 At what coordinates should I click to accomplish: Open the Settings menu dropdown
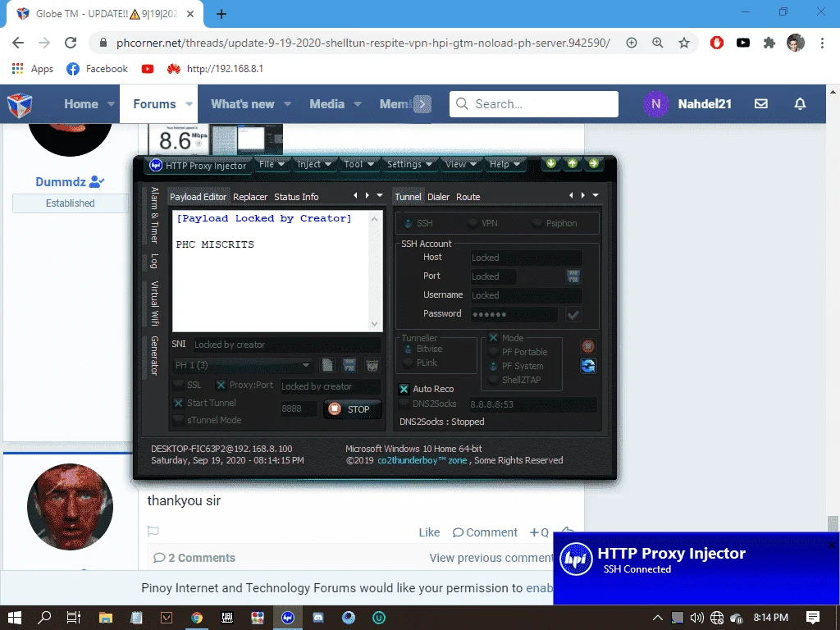click(409, 164)
